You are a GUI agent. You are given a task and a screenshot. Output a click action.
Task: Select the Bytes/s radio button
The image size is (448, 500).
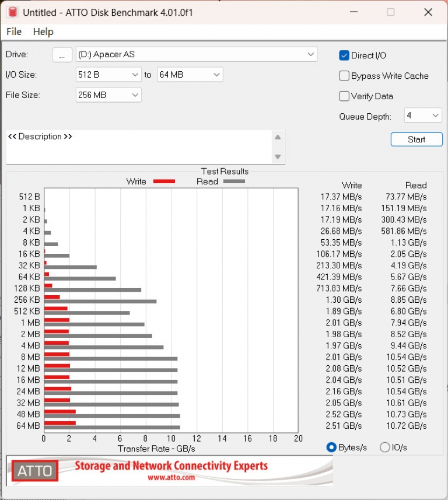[331, 447]
